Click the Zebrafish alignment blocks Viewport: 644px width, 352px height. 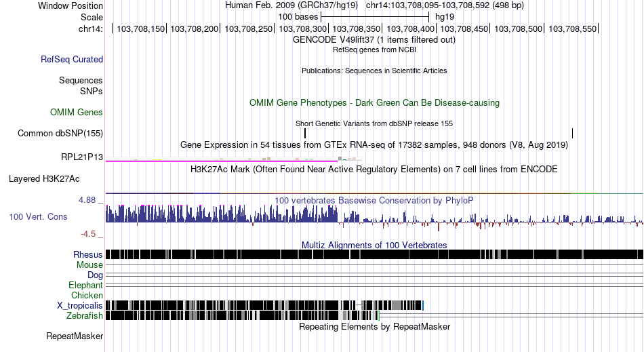click(x=243, y=315)
